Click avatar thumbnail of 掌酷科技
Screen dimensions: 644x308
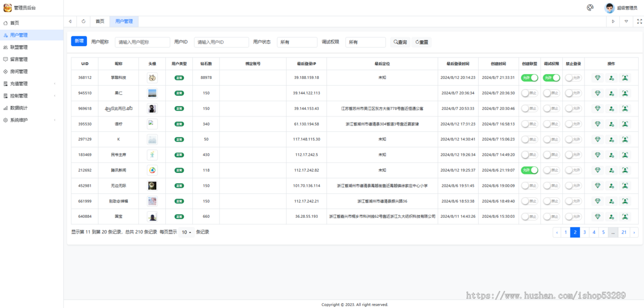pos(152,78)
